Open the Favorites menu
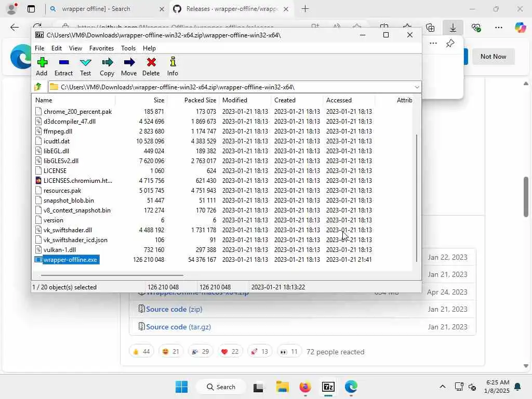532x399 pixels. pos(101,48)
